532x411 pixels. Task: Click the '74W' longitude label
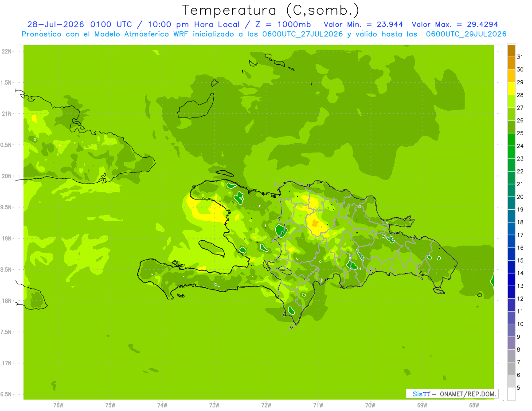[x=162, y=405]
